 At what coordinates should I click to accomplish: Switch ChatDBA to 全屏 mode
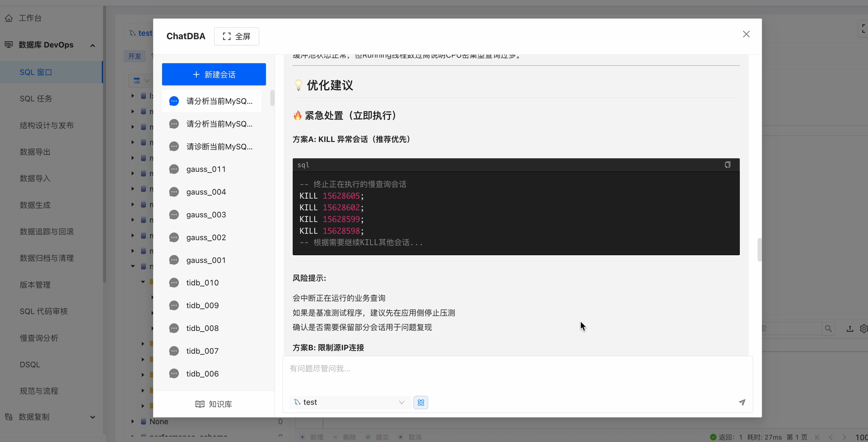coord(236,36)
